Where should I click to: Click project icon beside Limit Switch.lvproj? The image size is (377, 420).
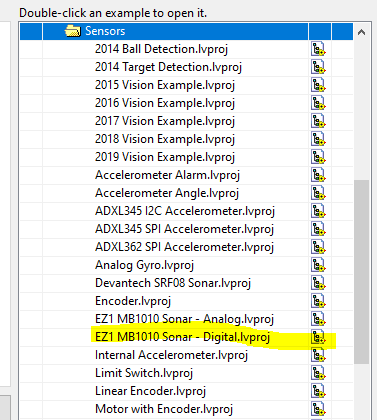tap(318, 373)
